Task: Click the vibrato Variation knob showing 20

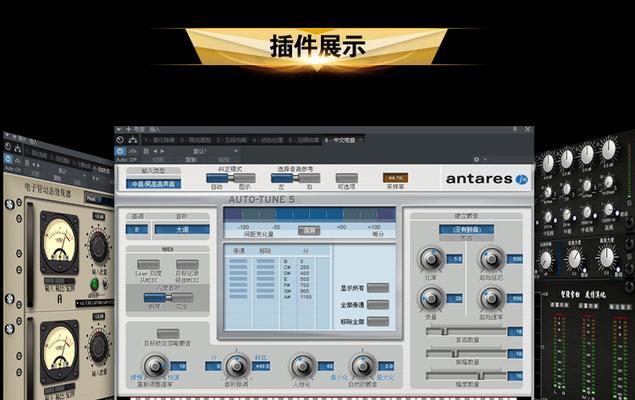Action: [431, 299]
